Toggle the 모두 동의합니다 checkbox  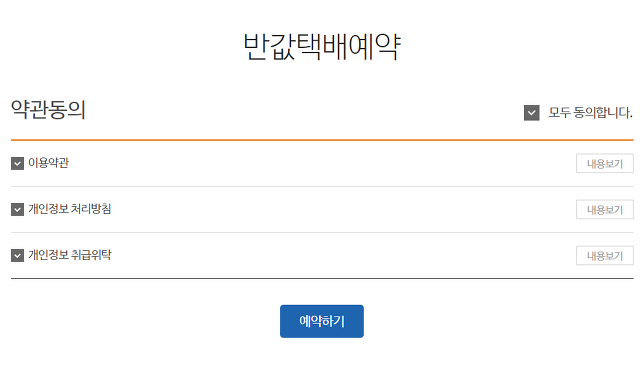click(531, 113)
